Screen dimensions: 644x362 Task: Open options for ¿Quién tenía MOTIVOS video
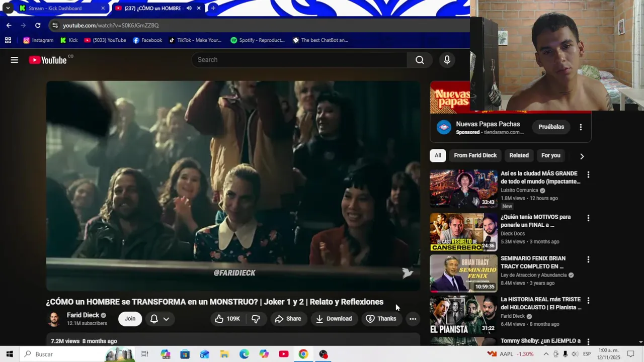pos(588,218)
